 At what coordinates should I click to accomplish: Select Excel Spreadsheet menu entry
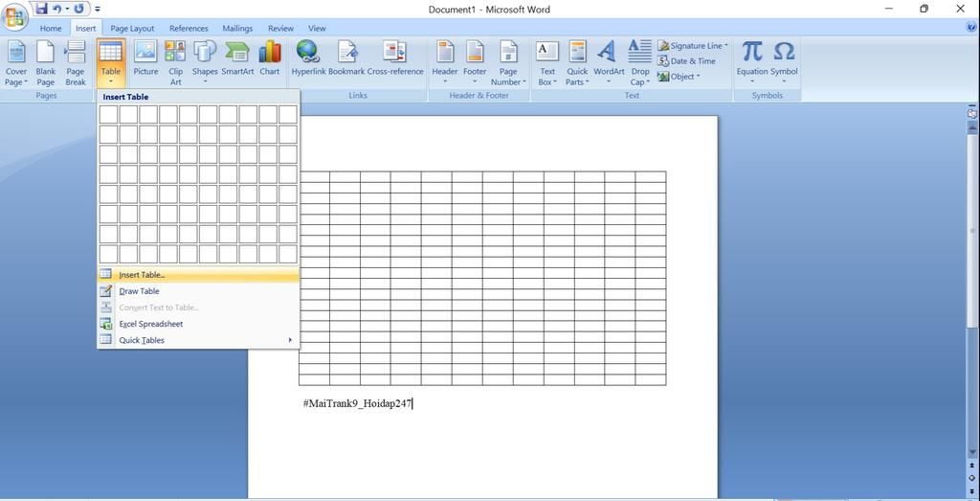[x=199, y=324]
